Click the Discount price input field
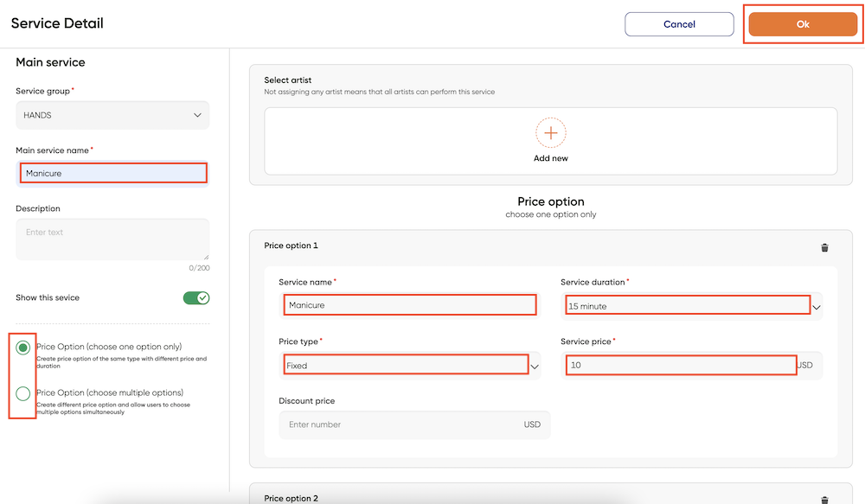 (x=414, y=424)
